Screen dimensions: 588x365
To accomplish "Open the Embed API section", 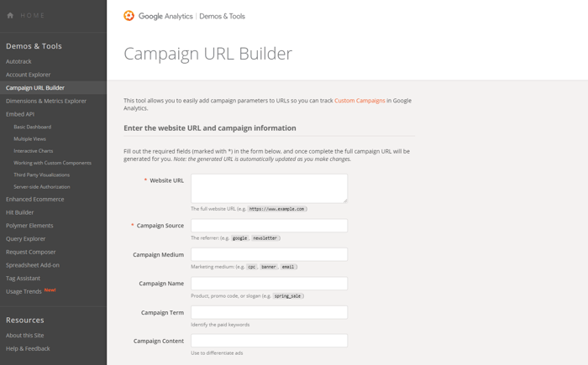I will click(20, 114).
